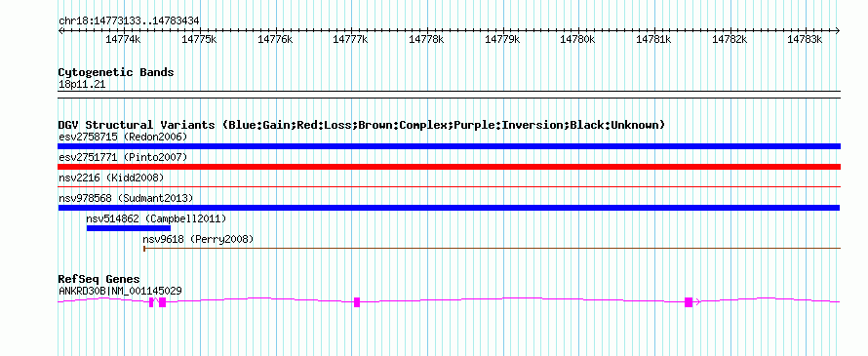868x356 pixels.
Task: Click the nsv978568 (Sudmant2013) blue bar
Action: click(x=449, y=208)
